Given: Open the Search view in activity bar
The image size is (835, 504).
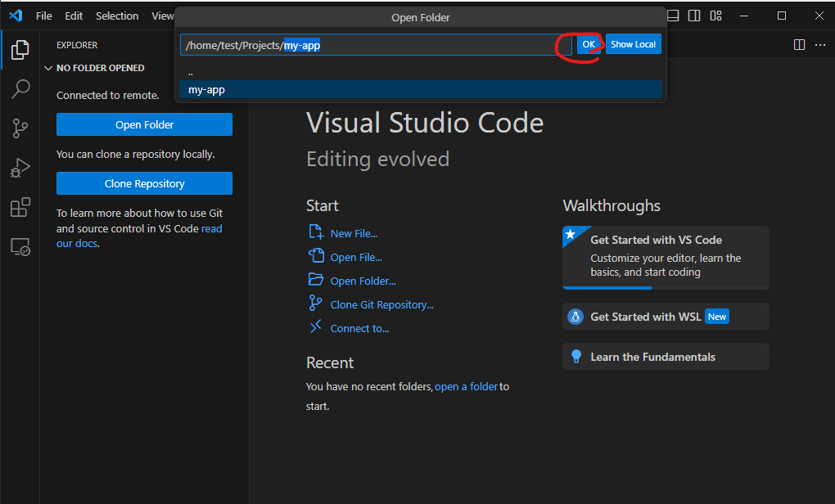Looking at the screenshot, I should [20, 89].
